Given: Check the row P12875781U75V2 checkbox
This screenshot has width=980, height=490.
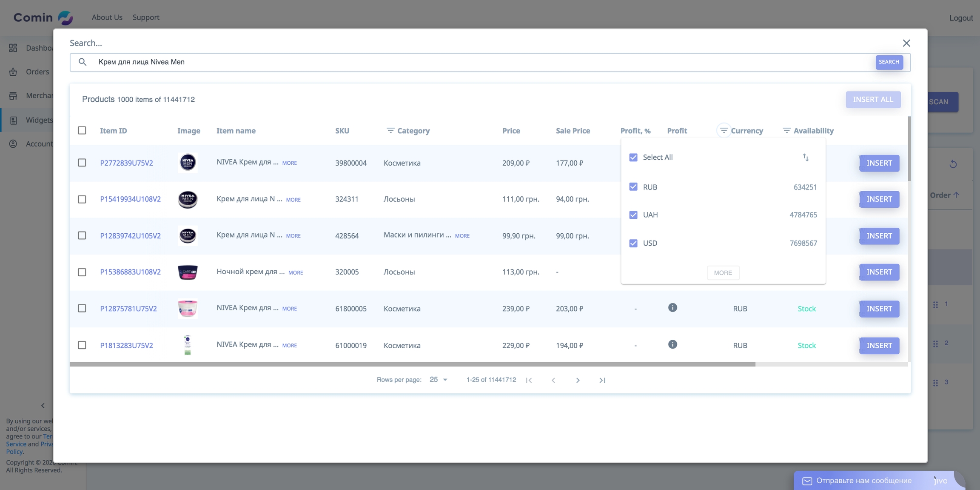Looking at the screenshot, I should 82,308.
